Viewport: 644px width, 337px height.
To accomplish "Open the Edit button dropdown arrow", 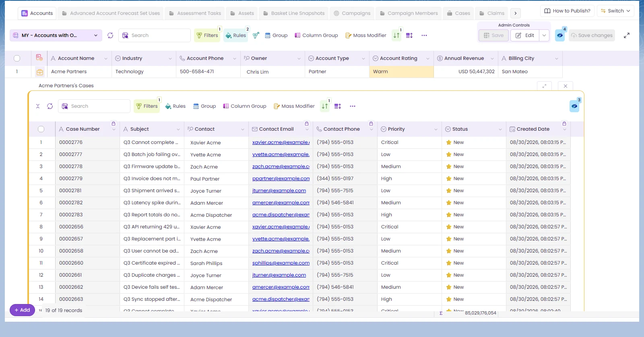I will click(544, 35).
